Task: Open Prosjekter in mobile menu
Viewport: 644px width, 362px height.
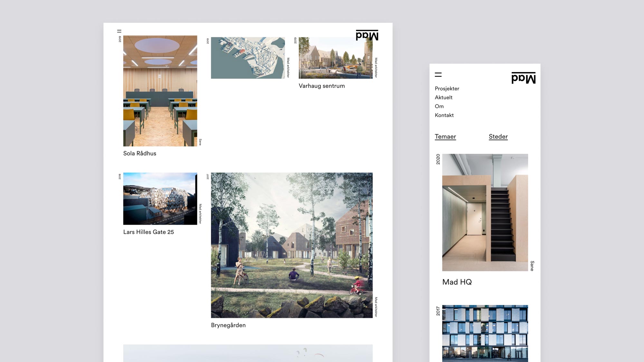Action: 447,88
